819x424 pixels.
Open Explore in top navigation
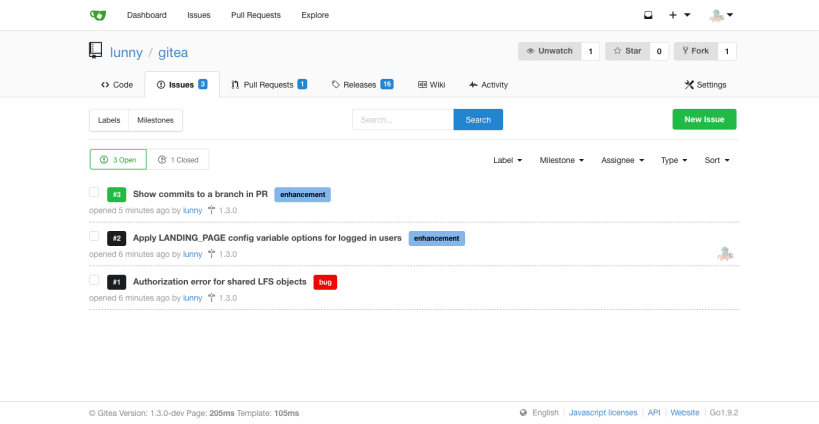coord(315,15)
